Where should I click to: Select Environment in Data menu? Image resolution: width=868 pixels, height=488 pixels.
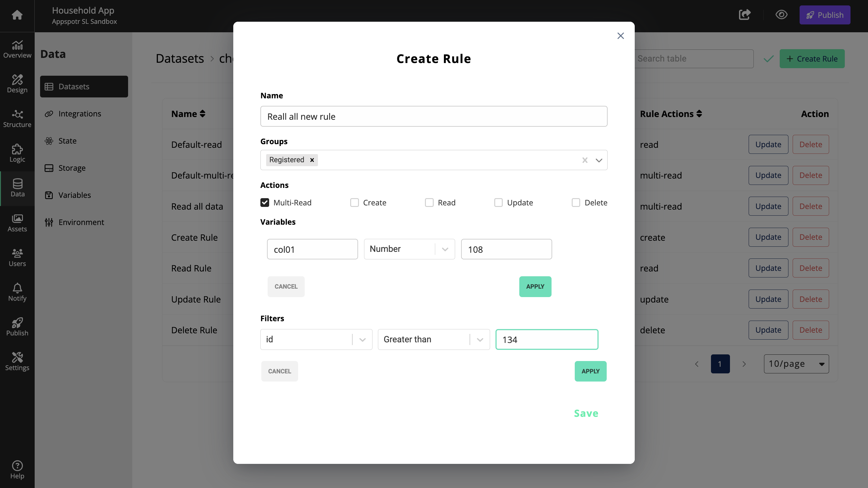point(84,223)
